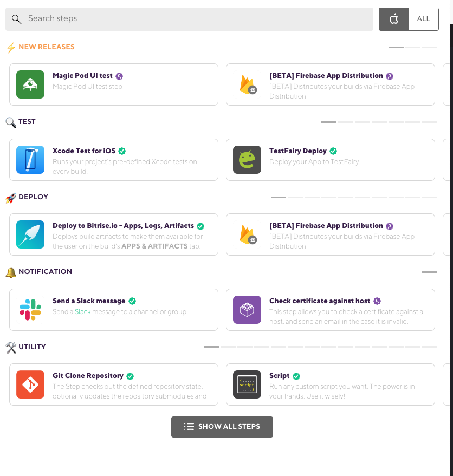Click the Notification carousel page indicator
This screenshot has height=476, width=453.
tap(430, 272)
